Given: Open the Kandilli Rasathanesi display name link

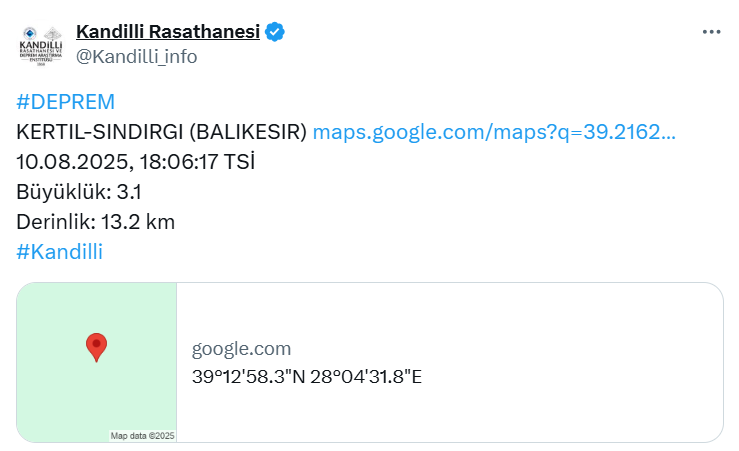Looking at the screenshot, I should [167, 32].
